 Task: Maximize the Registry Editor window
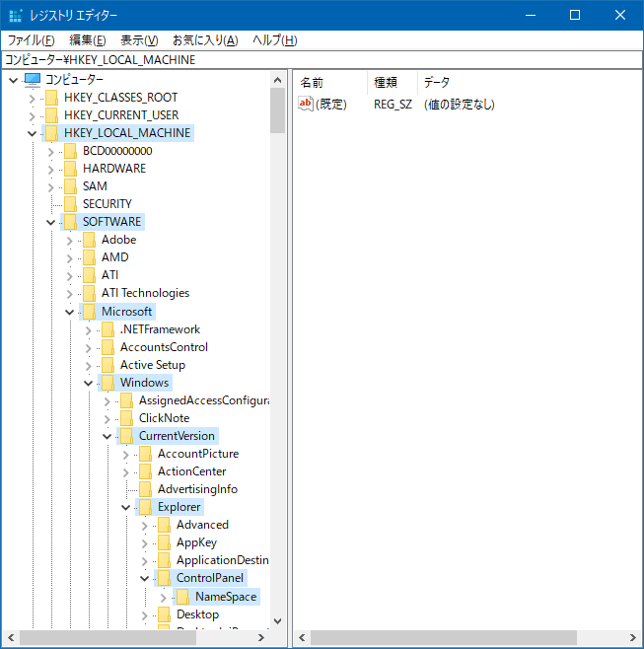(574, 16)
